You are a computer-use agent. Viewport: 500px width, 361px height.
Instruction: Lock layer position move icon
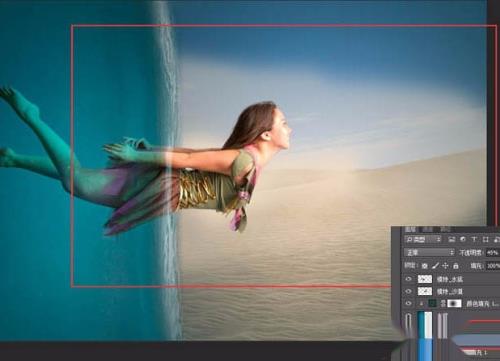point(445,266)
